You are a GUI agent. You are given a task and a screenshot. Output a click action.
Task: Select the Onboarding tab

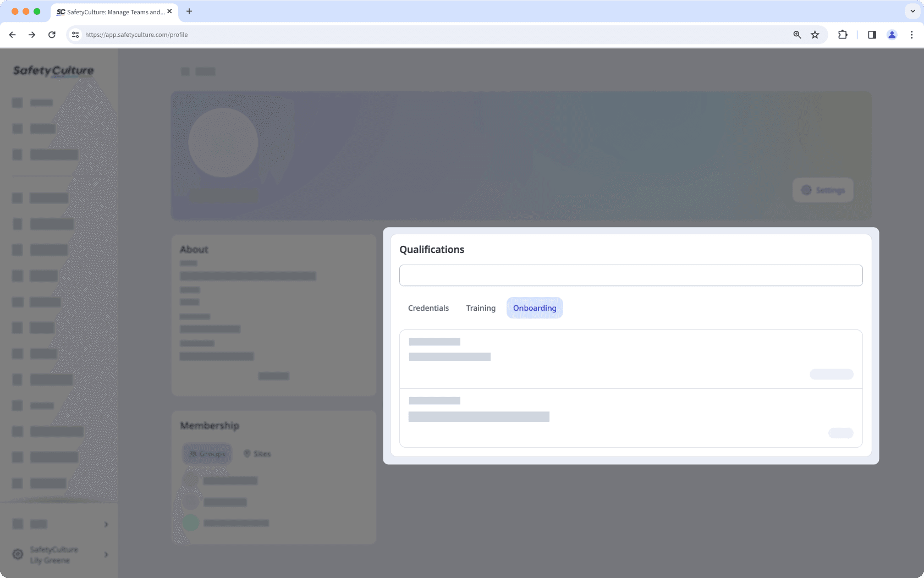[x=535, y=308]
